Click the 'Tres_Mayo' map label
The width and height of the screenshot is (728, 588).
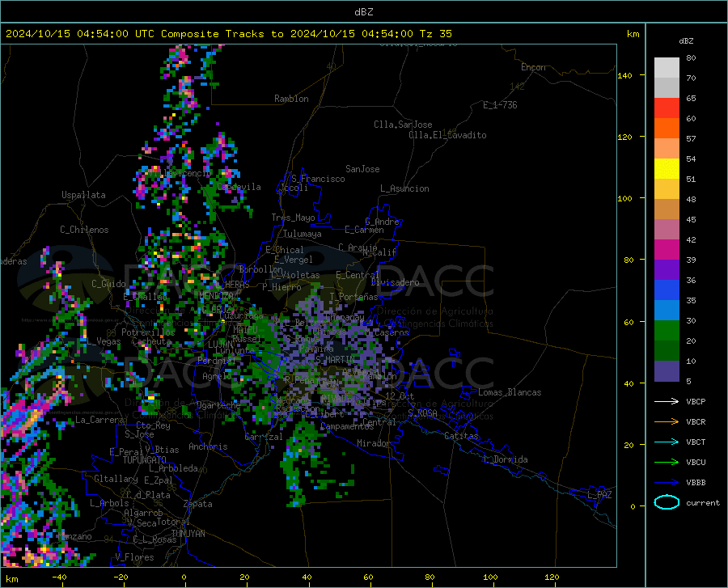click(293, 218)
